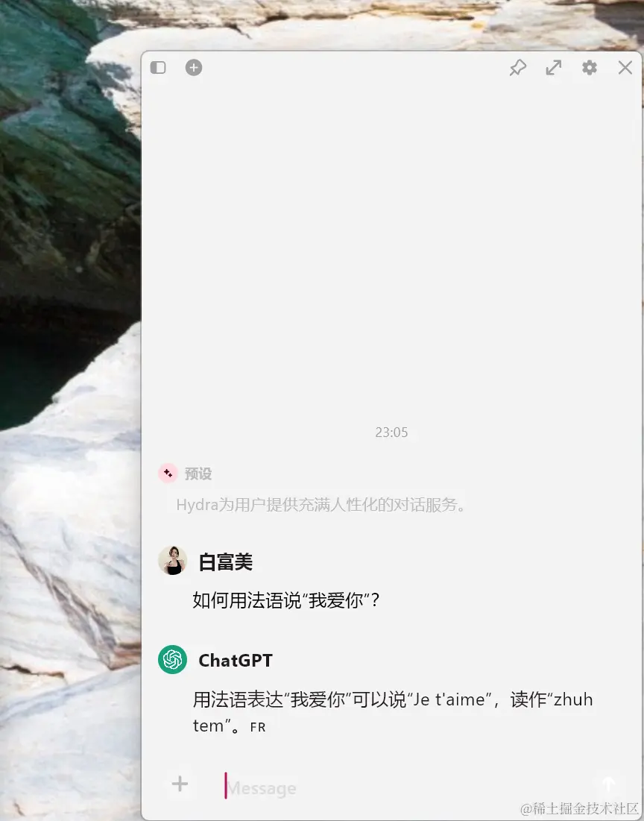Click 白富美 user avatar
Viewport: 644px width, 821px height.
(x=173, y=561)
